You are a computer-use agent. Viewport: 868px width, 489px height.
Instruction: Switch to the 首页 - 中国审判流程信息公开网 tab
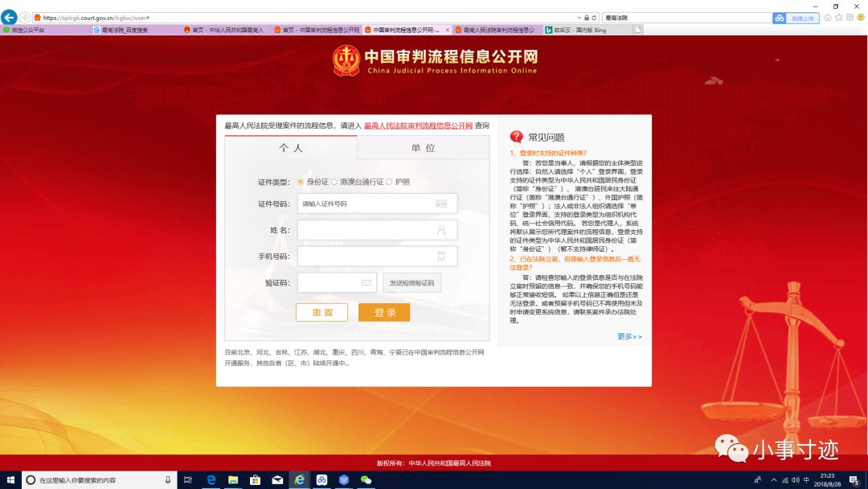pyautogui.click(x=317, y=30)
